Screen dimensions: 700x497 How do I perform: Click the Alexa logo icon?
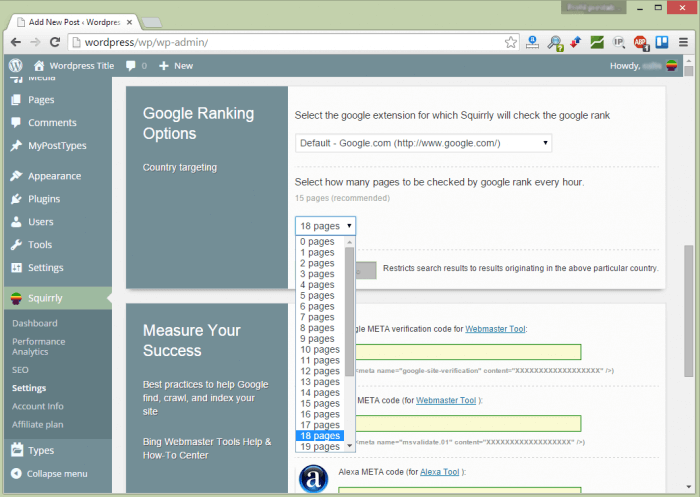pyautogui.click(x=312, y=476)
